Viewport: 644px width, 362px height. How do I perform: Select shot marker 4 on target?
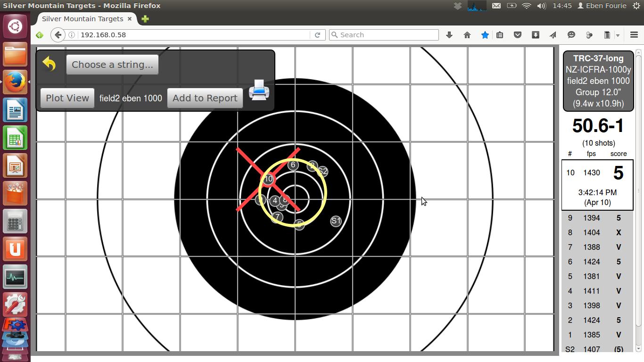pos(275,201)
